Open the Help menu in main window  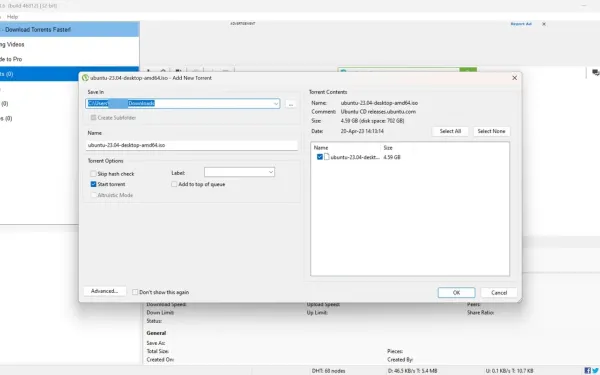point(12,17)
